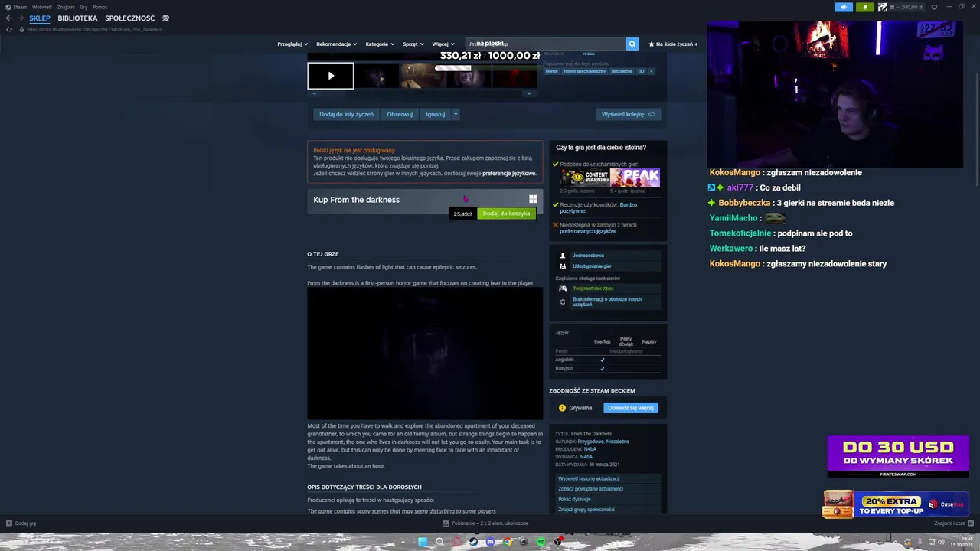This screenshot has height=551, width=980.
Task: Open the Gry menu
Action: (x=83, y=7)
